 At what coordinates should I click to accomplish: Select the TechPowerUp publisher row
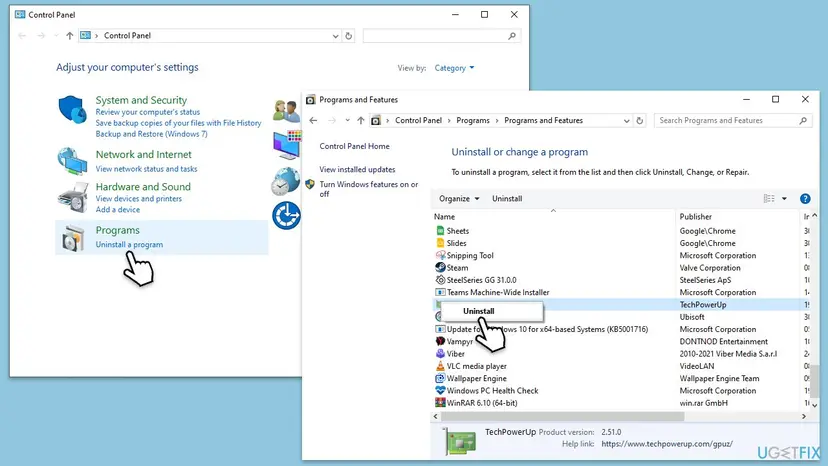621,304
